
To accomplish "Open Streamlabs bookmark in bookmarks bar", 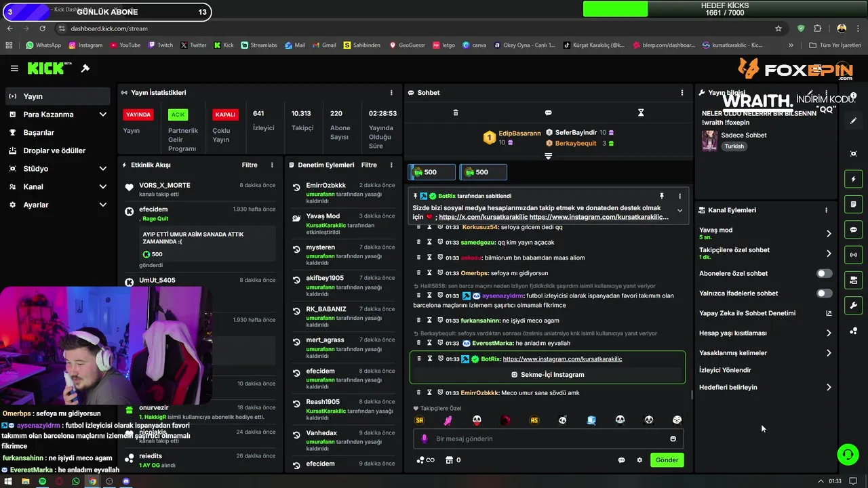I will coord(259,45).
